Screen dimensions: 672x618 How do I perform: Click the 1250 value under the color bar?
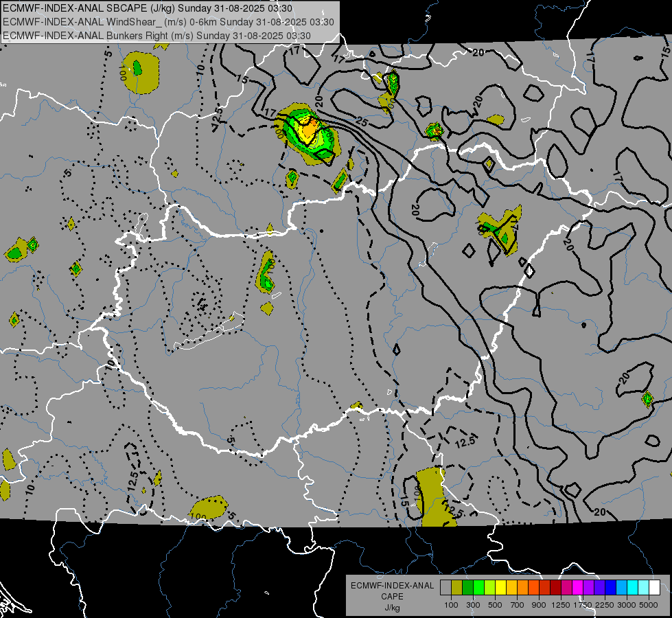[561, 605]
